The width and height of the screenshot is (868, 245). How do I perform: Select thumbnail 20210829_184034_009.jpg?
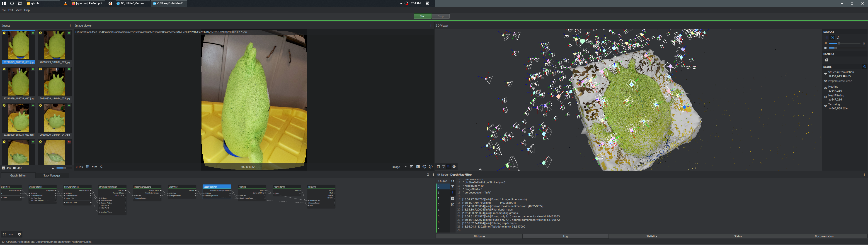click(x=55, y=47)
